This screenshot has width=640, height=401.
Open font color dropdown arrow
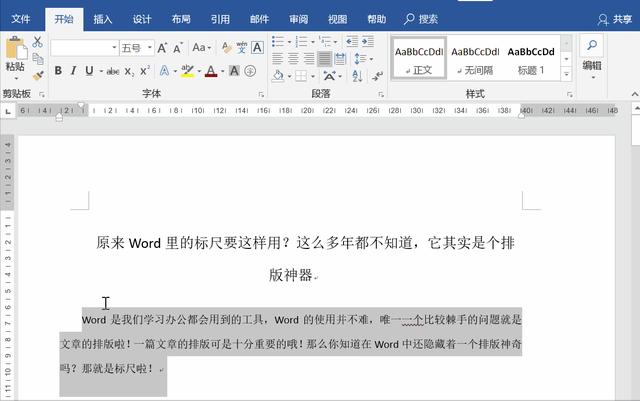click(222, 71)
